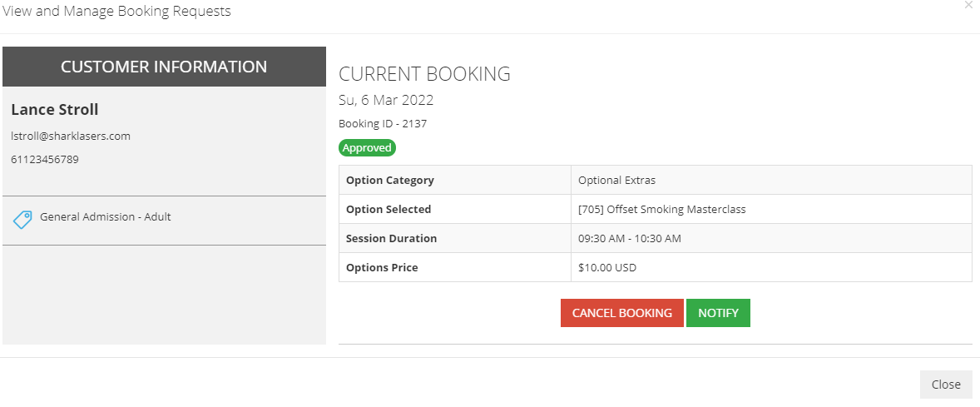Click the General Admission - Adult ticket label
The width and height of the screenshot is (980, 407).
pos(106,217)
